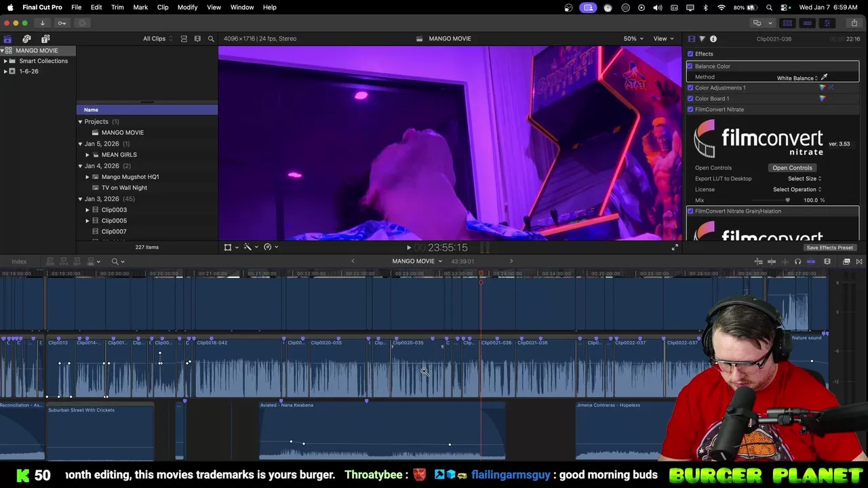The height and width of the screenshot is (488, 868).
Task: Toggle the Inspector panel visibility button
Action: [827, 23]
